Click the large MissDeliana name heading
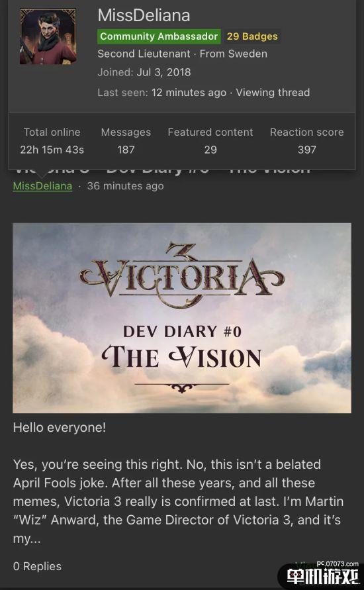Viewport: 364px width, 590px height. point(144,15)
